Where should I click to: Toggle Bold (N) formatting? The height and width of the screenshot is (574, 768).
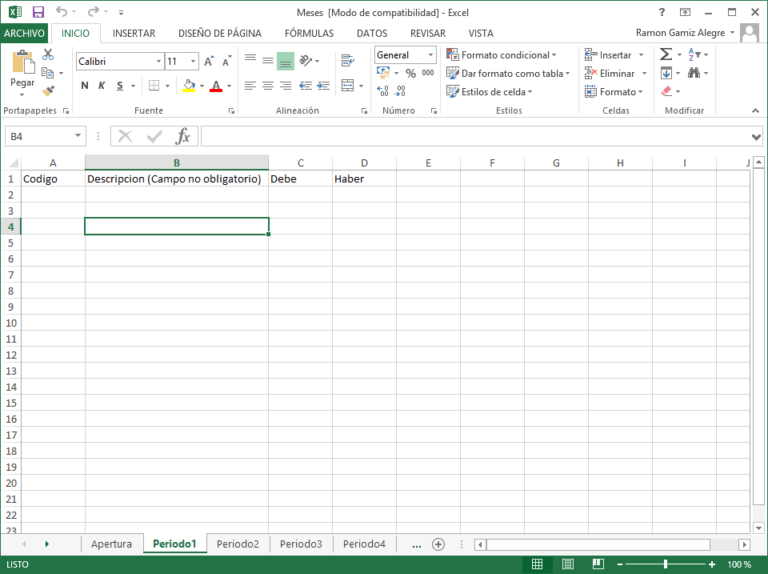click(x=84, y=86)
